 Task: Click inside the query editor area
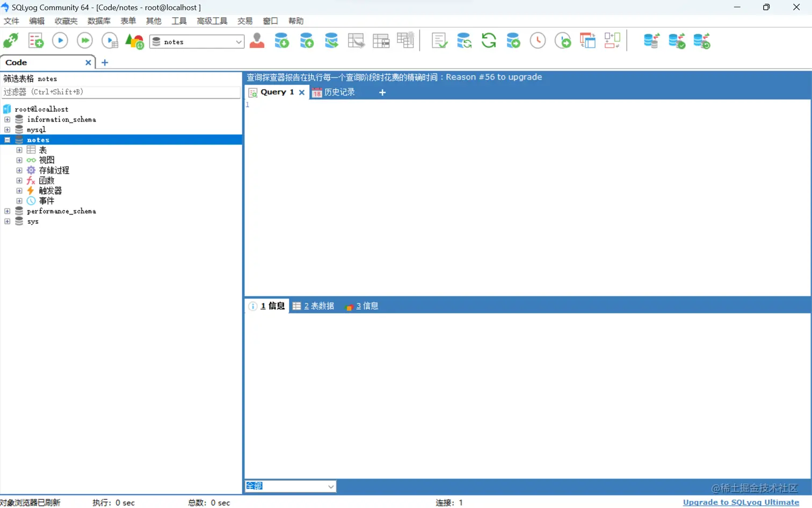527,197
